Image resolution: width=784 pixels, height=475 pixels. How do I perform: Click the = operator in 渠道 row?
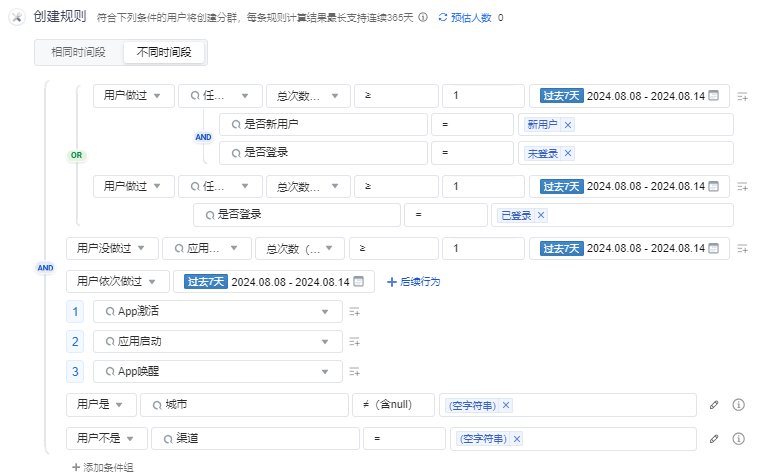click(404, 438)
